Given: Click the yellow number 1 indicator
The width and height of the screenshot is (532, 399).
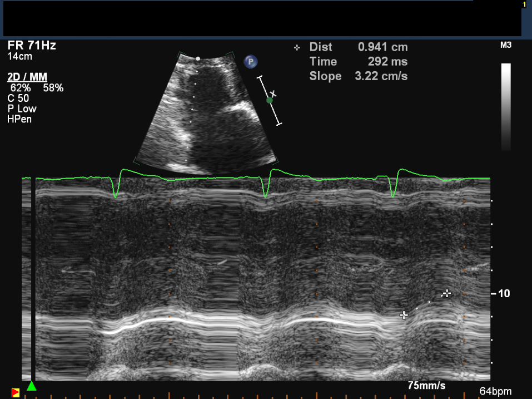Looking at the screenshot, I should click(524, 4).
